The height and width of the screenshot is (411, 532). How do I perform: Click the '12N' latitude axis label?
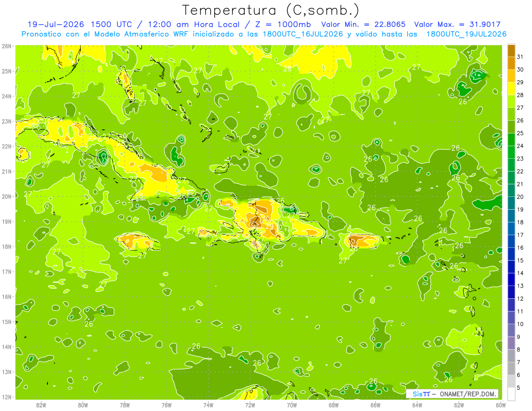click(x=7, y=396)
